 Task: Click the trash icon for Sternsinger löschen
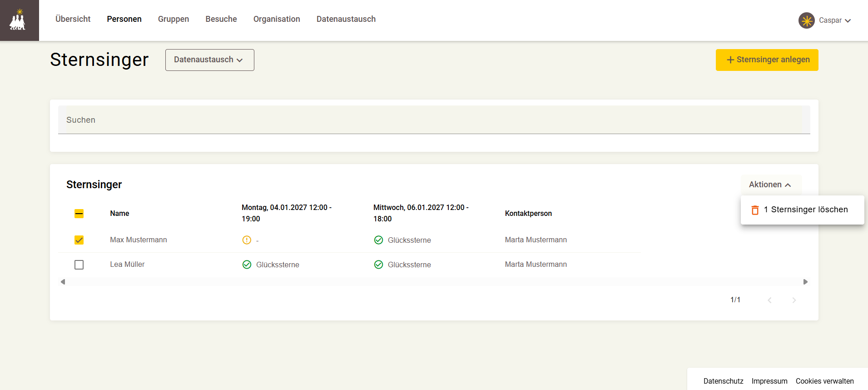point(755,210)
